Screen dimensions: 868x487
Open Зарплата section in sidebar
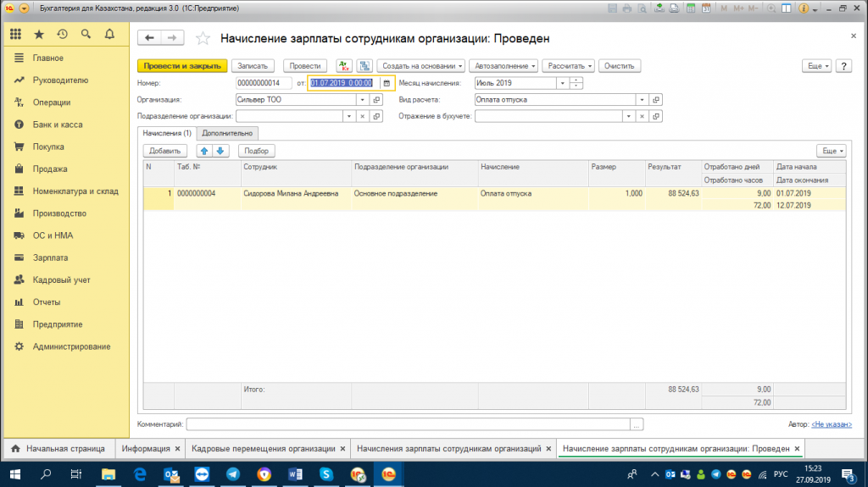pyautogui.click(x=50, y=257)
